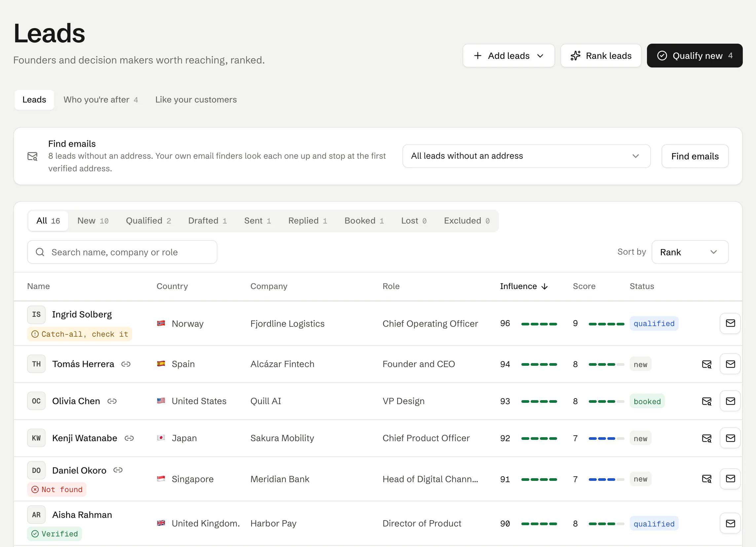Click Tomás Herrera's score bar
This screenshot has height=547, width=756.
tap(606, 365)
